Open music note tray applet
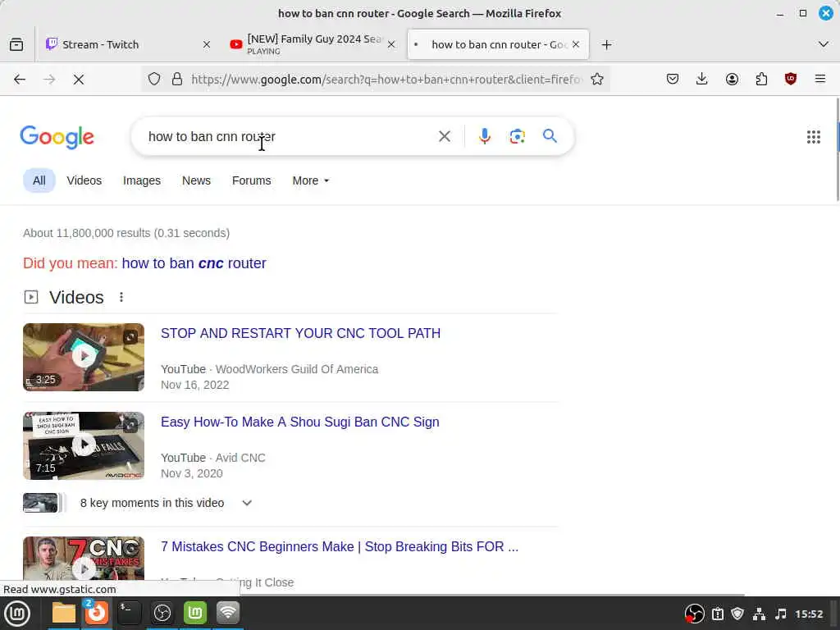The width and height of the screenshot is (840, 630). (x=781, y=614)
